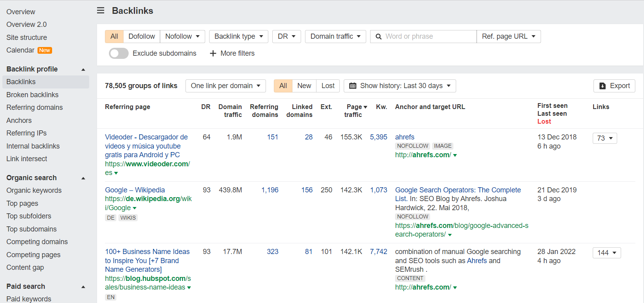
Task: Click More filters
Action: 232,53
